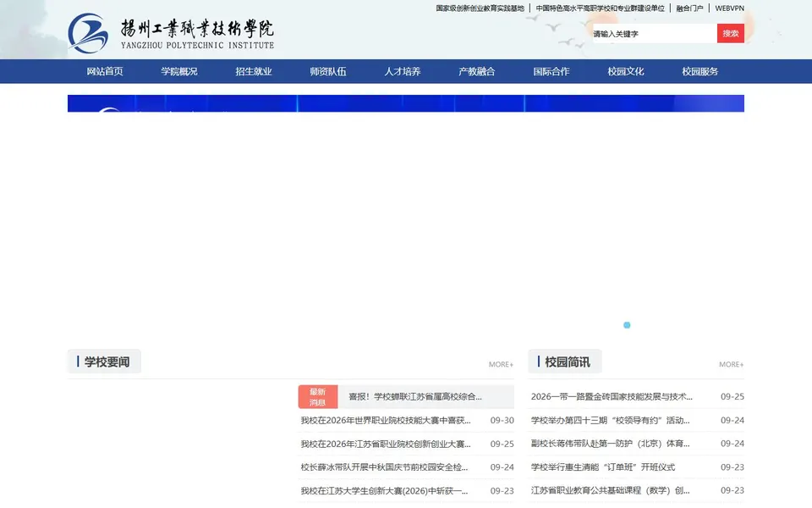Click the Yangzhou Polytechnic Institute logo
This screenshot has width=812, height=508.
click(x=171, y=33)
